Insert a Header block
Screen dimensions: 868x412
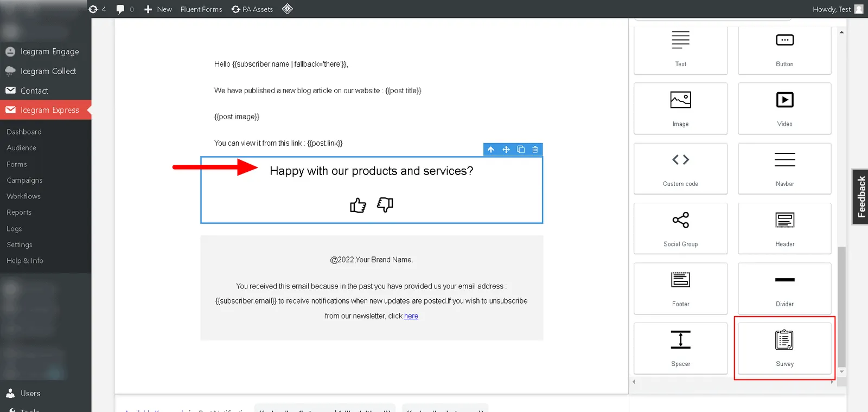coord(784,228)
